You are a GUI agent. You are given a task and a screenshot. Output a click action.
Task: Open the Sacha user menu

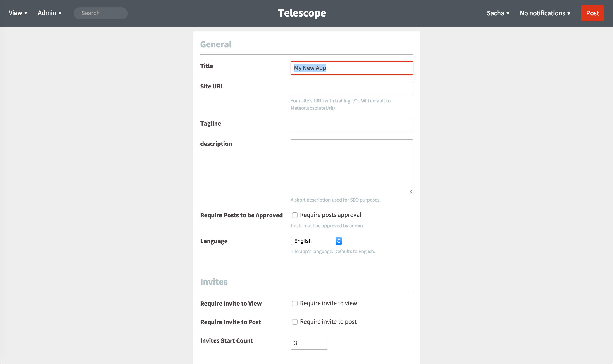pyautogui.click(x=498, y=13)
